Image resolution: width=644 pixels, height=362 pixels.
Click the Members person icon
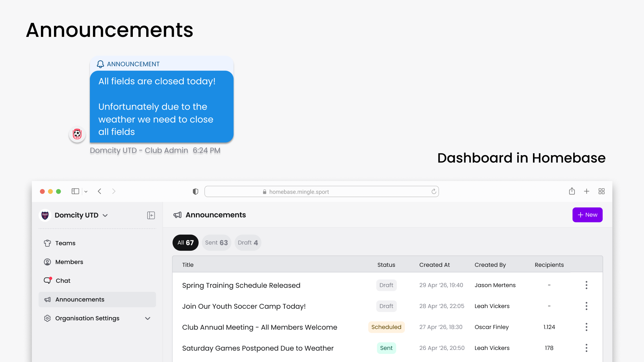(x=47, y=262)
